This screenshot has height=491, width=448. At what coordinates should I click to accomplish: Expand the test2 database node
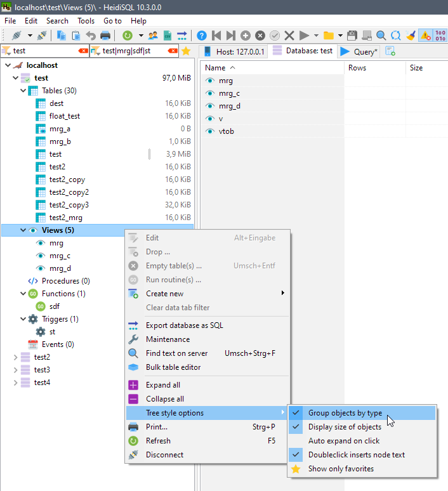(x=15, y=357)
